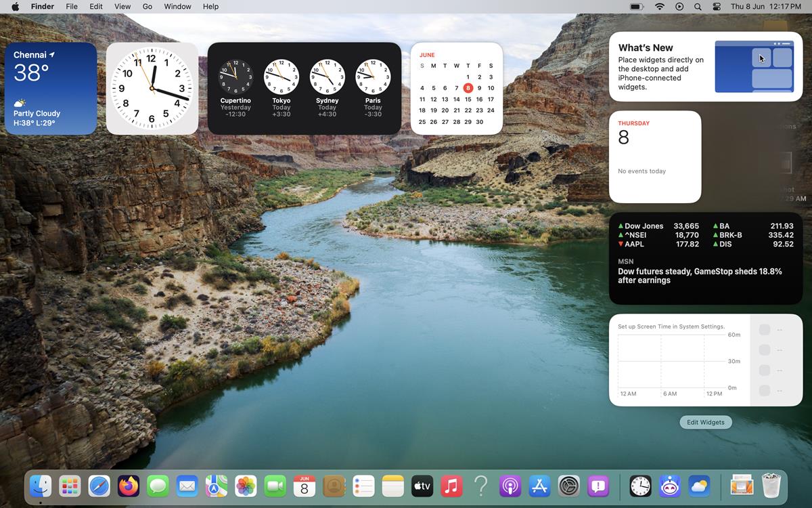This screenshot has width=812, height=508.
Task: Open the Maps app
Action: [216, 486]
